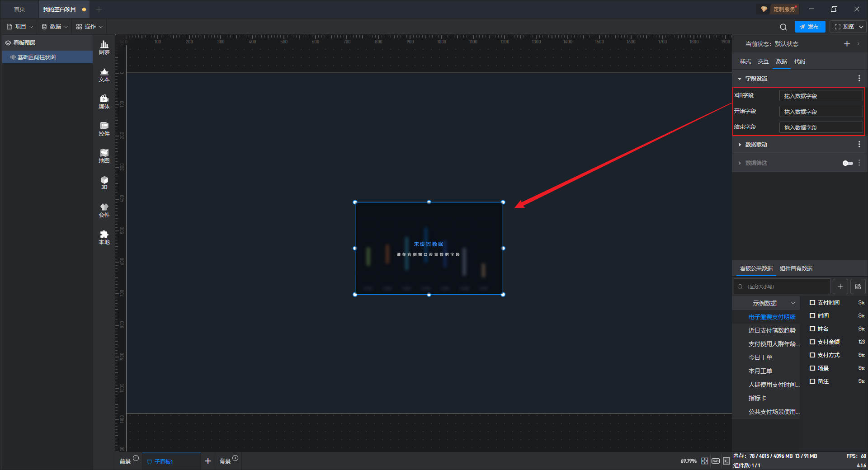
Task: Expand the 数据筛选 section
Action: point(740,163)
